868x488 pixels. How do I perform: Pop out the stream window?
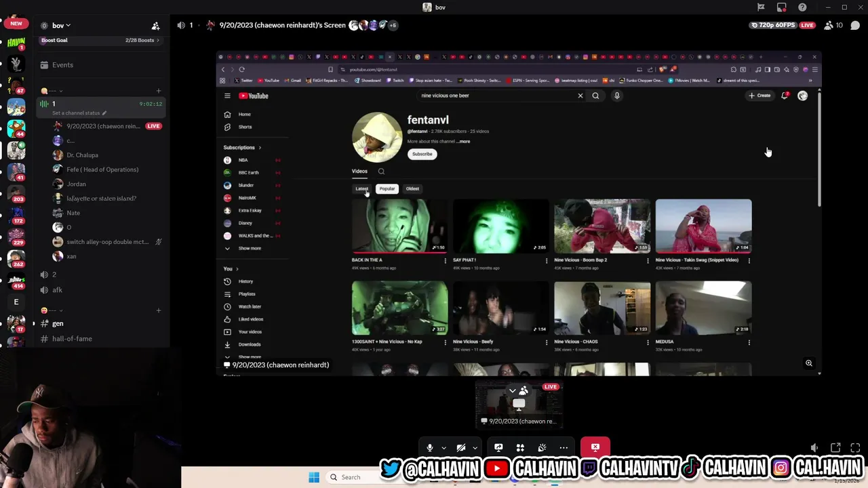click(x=835, y=447)
